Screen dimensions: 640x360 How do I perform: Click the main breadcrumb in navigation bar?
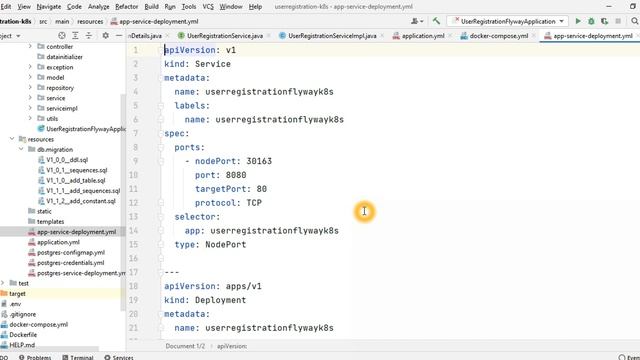click(x=62, y=21)
